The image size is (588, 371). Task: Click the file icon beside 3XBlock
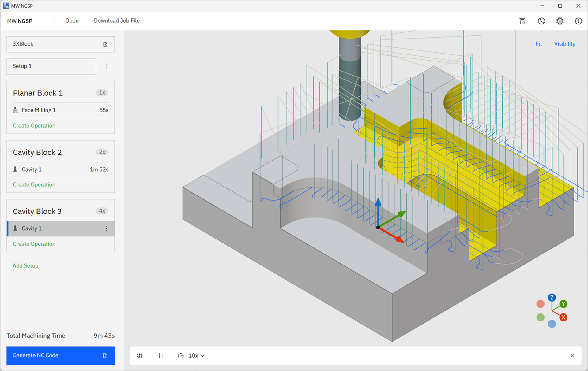point(105,44)
